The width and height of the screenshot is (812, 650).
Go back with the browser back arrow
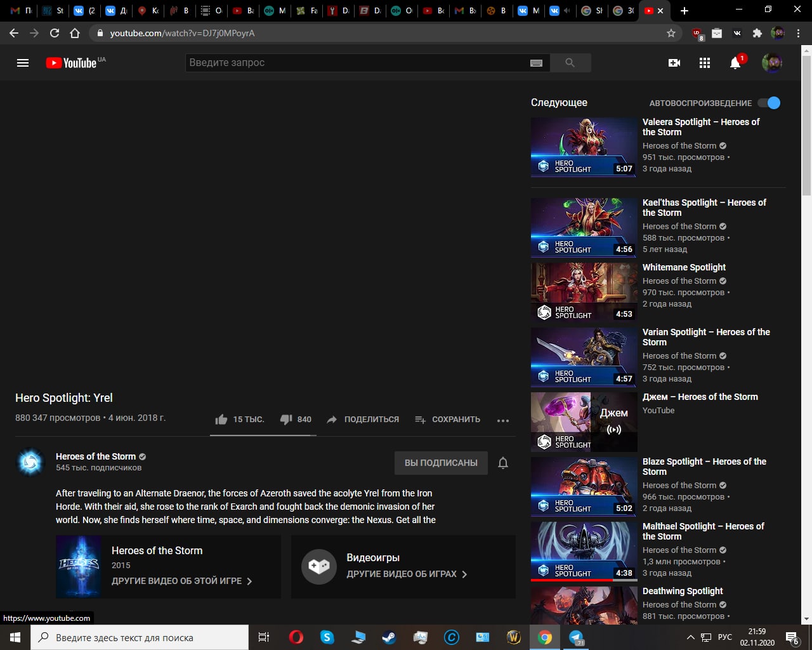tap(14, 33)
